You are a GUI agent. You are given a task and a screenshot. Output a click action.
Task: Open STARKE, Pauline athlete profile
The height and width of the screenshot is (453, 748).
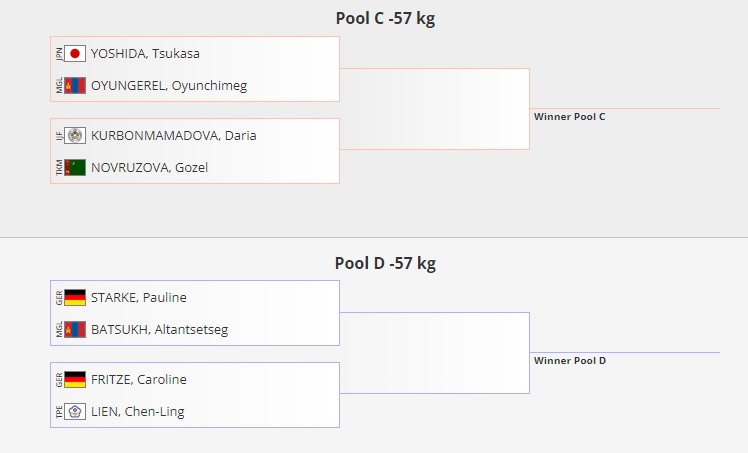tap(139, 298)
